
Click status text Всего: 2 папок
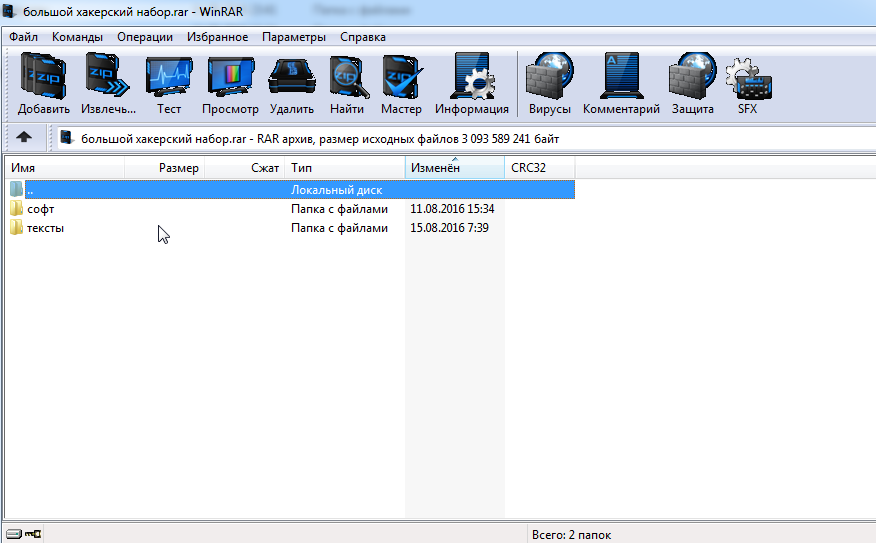pyautogui.click(x=572, y=535)
